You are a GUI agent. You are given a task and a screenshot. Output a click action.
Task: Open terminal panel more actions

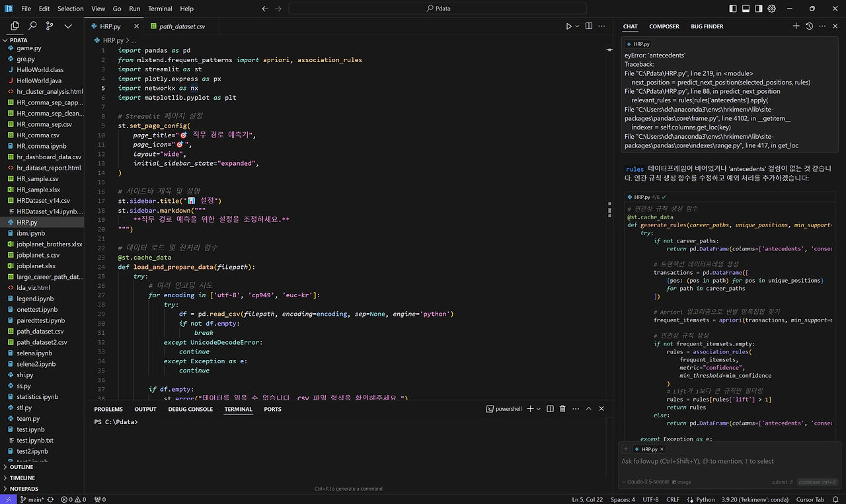[576, 410]
